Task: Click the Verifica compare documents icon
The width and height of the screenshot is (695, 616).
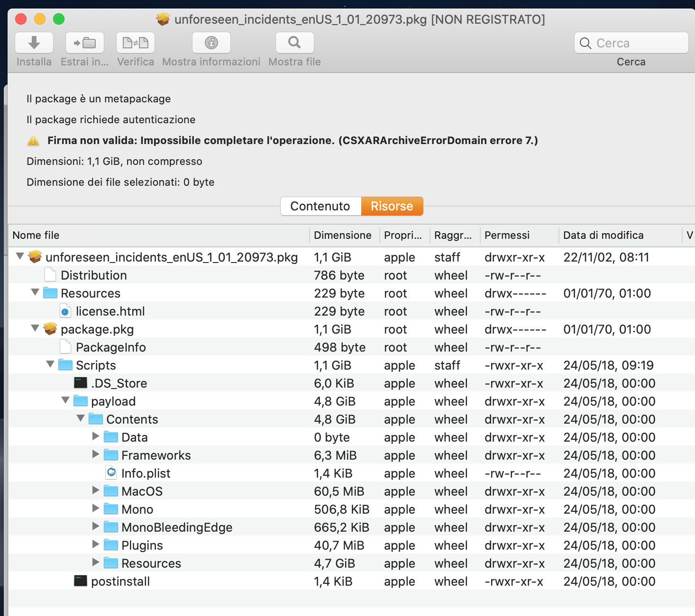Action: [136, 43]
